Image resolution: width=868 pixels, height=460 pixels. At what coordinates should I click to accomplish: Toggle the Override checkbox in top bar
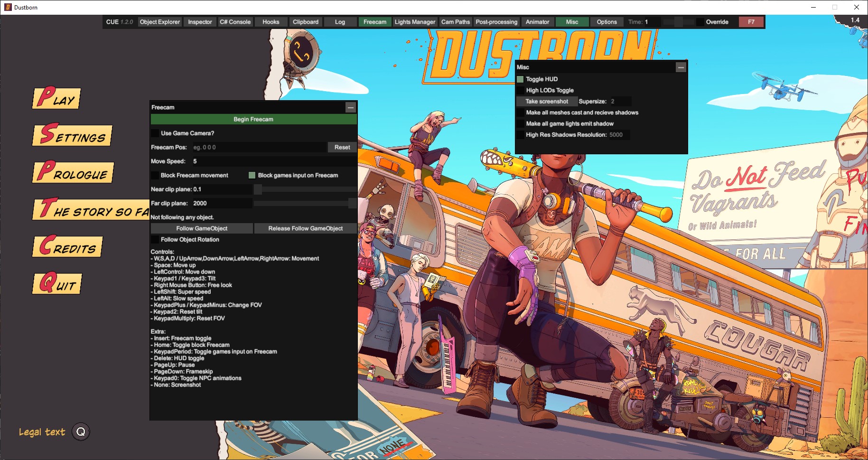[x=700, y=22]
